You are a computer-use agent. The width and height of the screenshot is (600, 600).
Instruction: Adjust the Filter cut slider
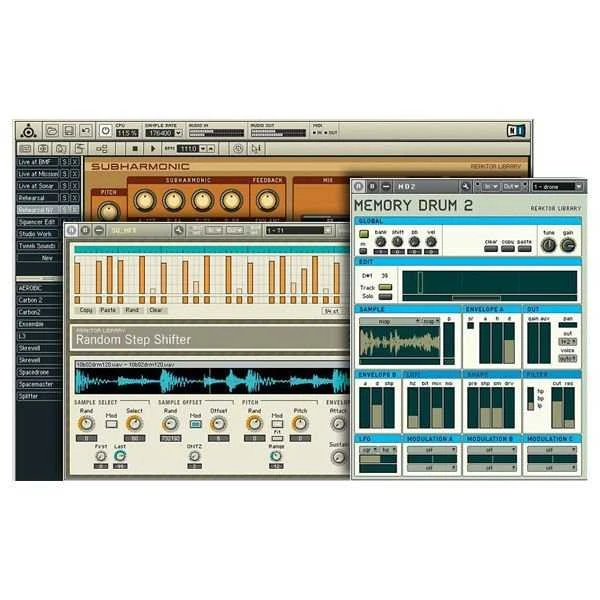point(556,404)
